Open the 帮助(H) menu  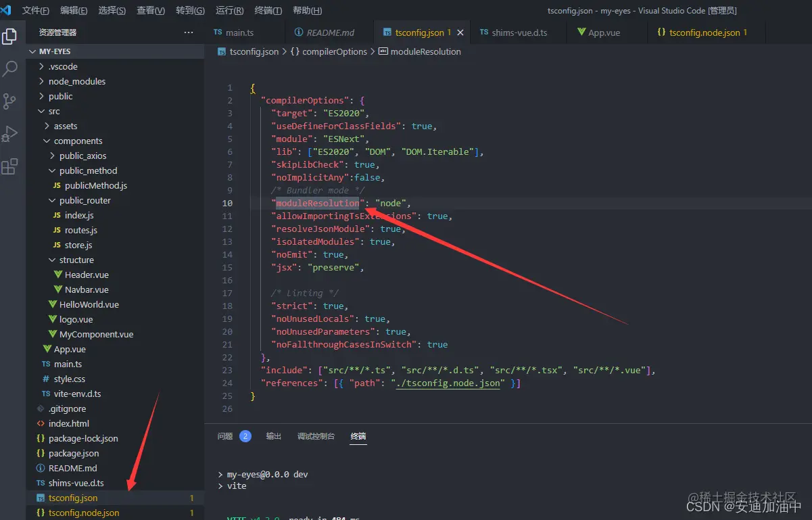307,11
